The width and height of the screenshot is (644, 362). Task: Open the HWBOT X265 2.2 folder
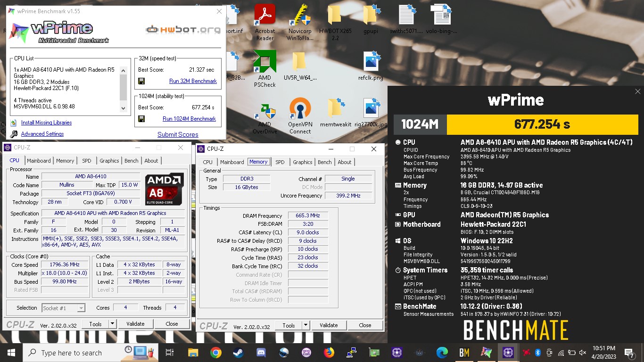[335, 23]
